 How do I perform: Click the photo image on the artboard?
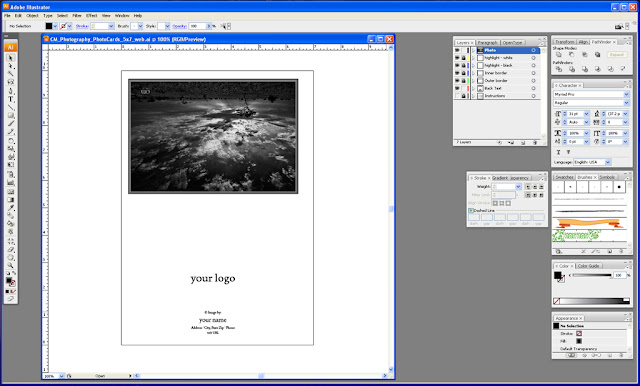pyautogui.click(x=213, y=136)
